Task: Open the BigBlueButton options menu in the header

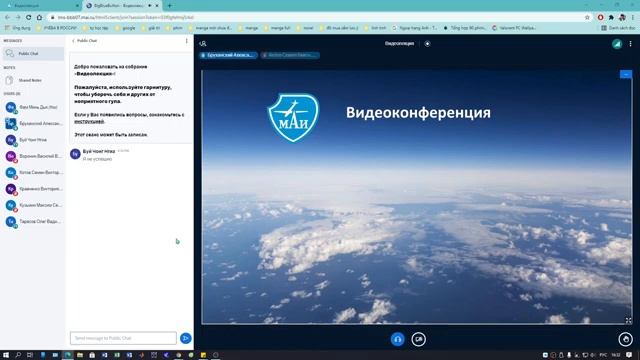Action: 630,44
